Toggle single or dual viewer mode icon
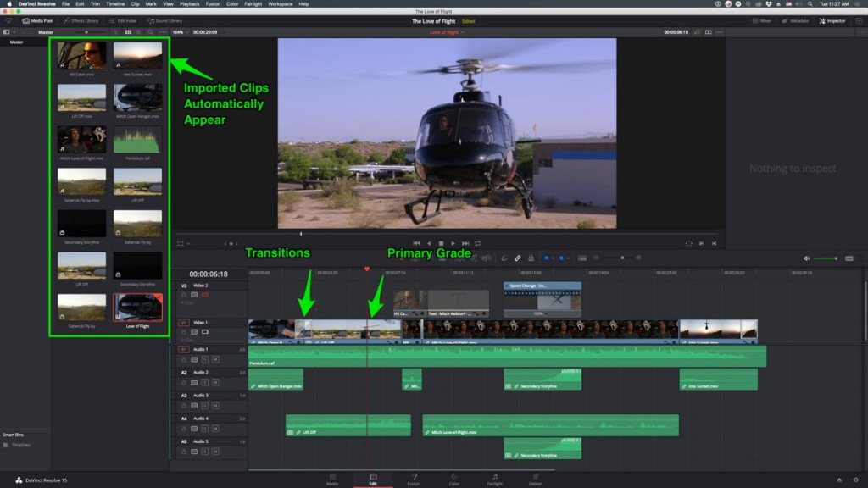The height and width of the screenshot is (488, 868). pyautogui.click(x=708, y=32)
